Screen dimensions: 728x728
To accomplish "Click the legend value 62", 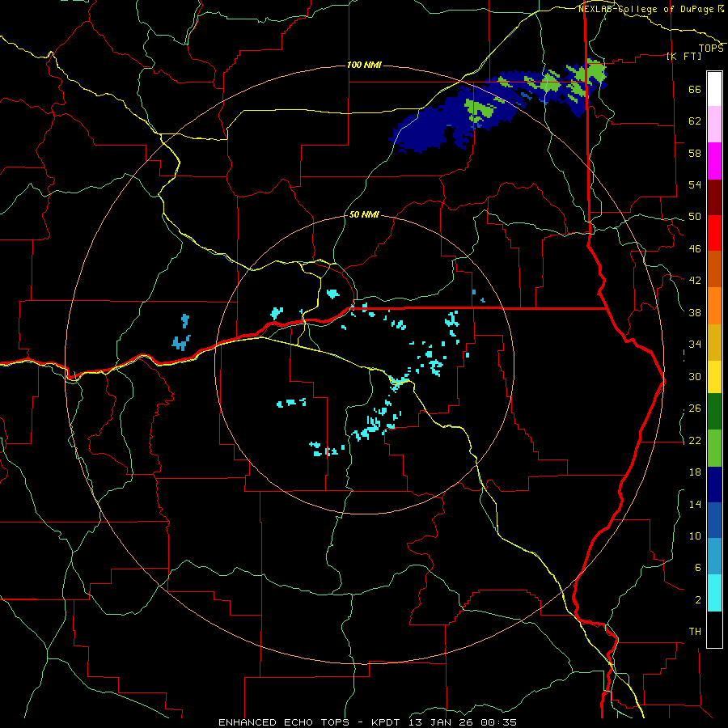I will pyautogui.click(x=695, y=121).
